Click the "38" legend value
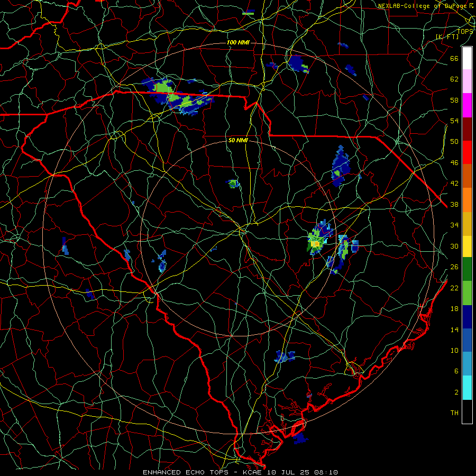 (454, 205)
